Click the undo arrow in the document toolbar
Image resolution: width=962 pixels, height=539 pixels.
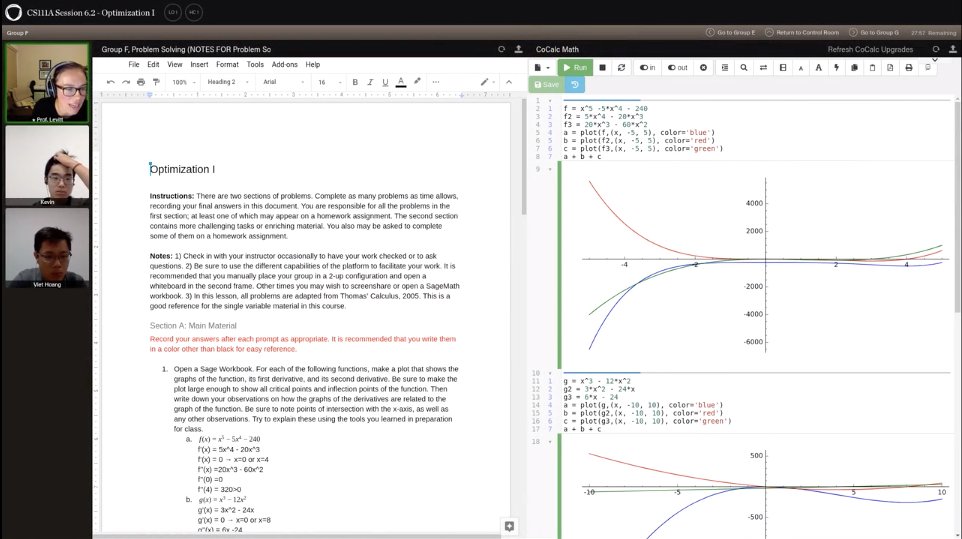tap(110, 82)
